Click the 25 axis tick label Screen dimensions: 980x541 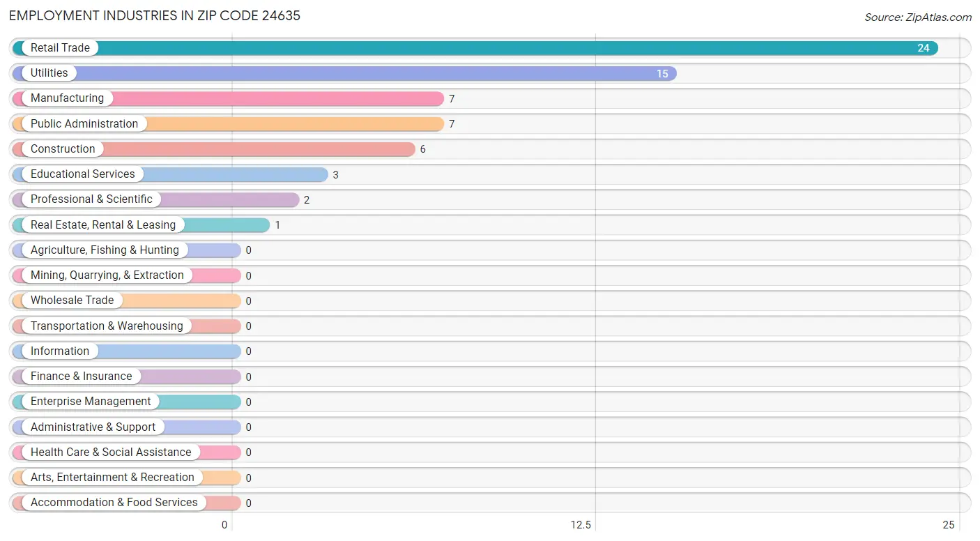click(x=948, y=525)
